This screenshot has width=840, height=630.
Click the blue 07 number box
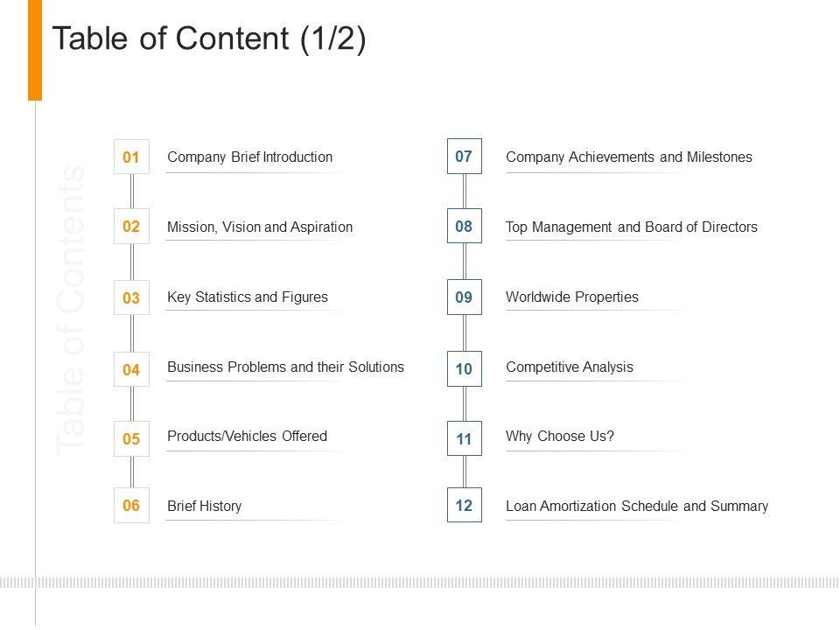point(464,157)
